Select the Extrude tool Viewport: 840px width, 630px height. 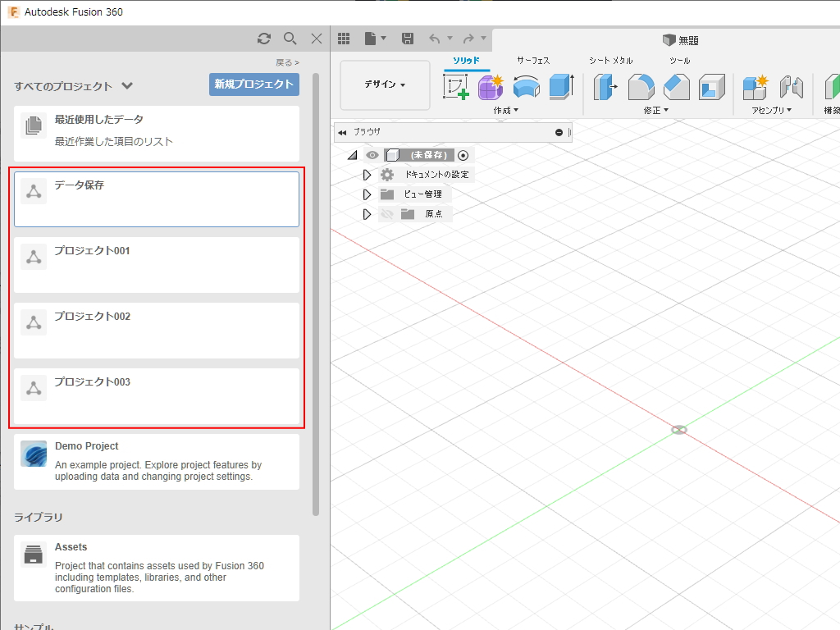tap(562, 87)
